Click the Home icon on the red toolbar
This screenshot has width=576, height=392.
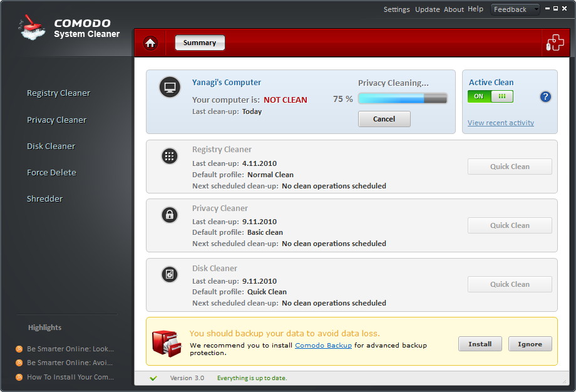[150, 43]
